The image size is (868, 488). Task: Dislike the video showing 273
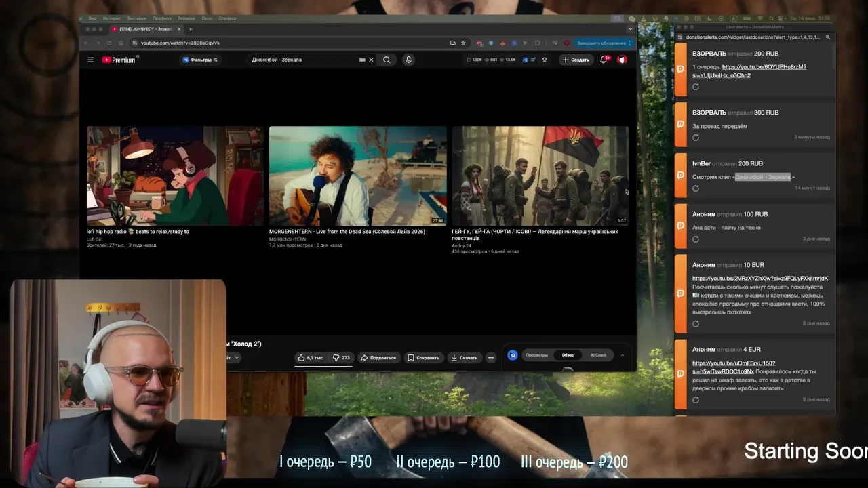(x=341, y=357)
